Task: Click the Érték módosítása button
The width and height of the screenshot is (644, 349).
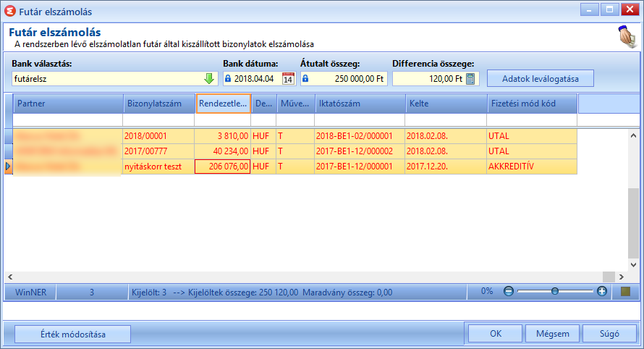Action: point(72,335)
